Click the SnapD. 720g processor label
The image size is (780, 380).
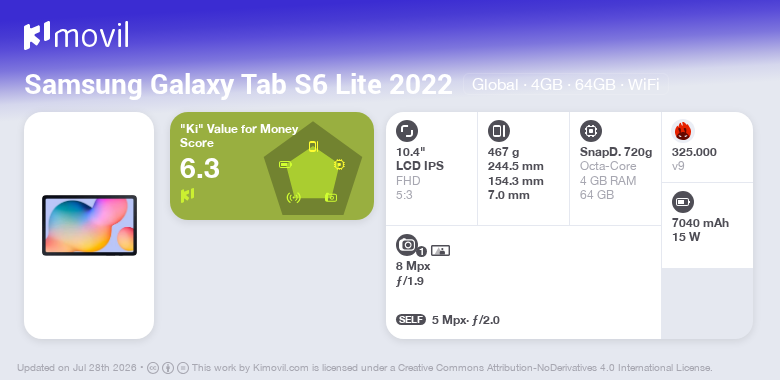616,152
